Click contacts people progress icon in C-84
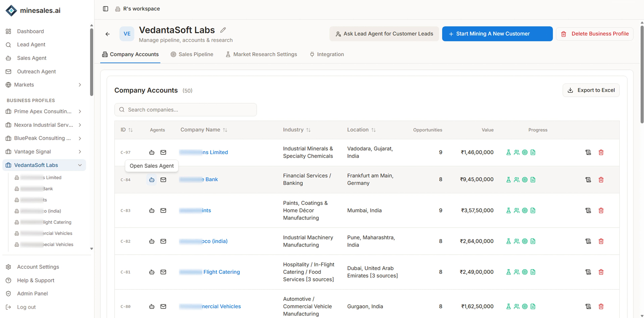 [517, 180]
